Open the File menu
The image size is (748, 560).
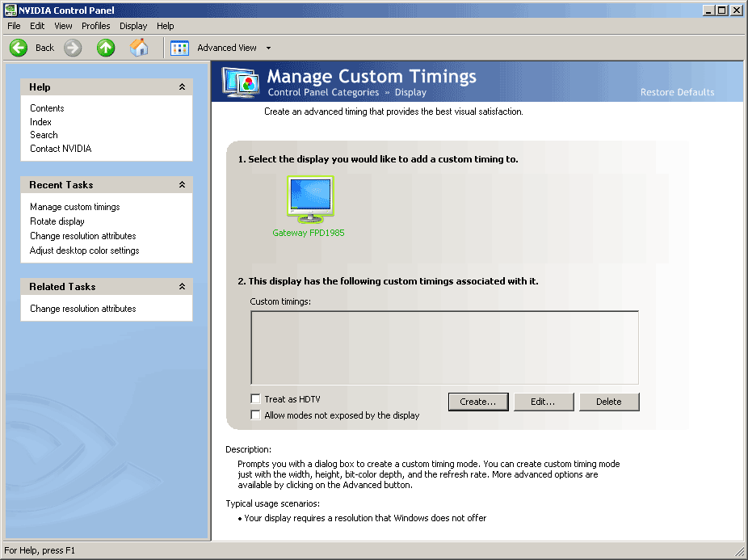(14, 26)
